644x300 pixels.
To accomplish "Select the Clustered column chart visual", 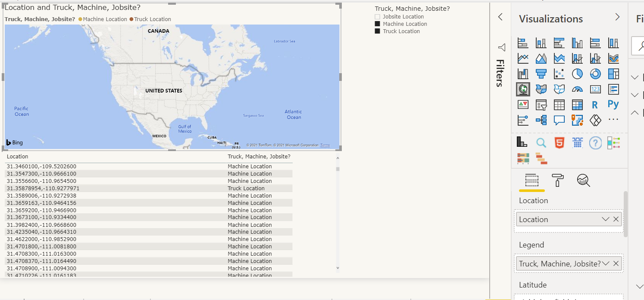I will [577, 43].
